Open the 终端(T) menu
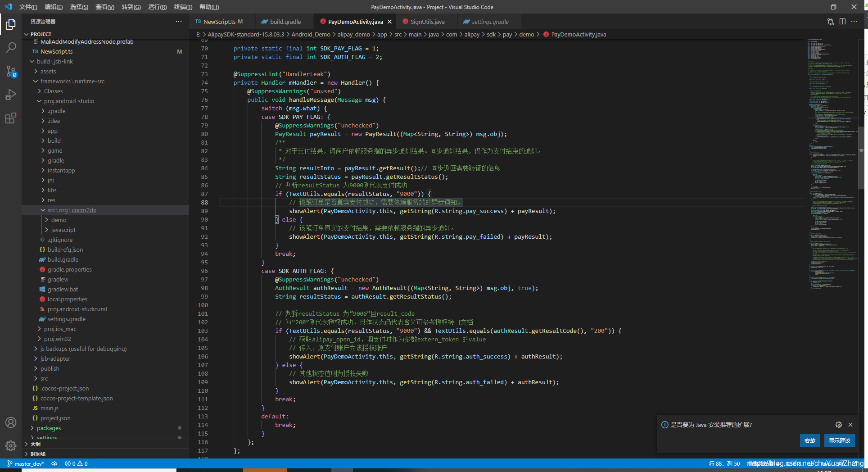 [183, 7]
